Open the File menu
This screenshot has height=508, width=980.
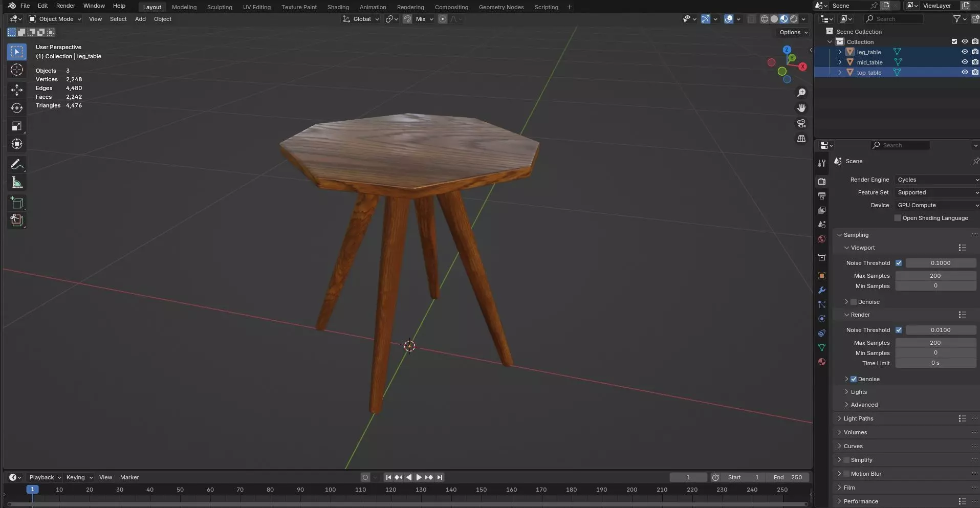point(25,6)
